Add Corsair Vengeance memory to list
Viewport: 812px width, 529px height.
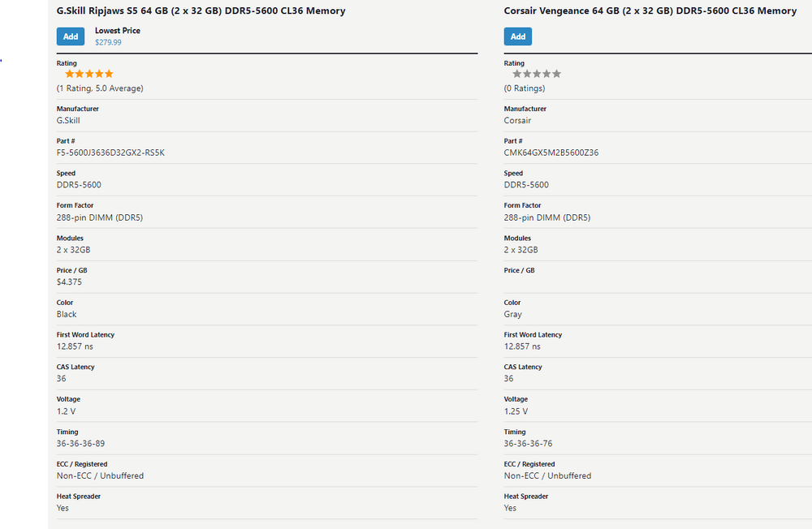click(x=518, y=37)
